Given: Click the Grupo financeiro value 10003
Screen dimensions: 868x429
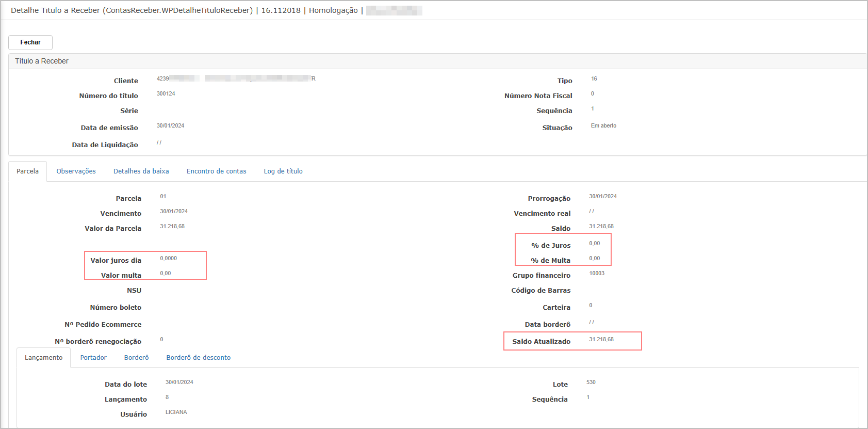Looking at the screenshot, I should pyautogui.click(x=597, y=274).
